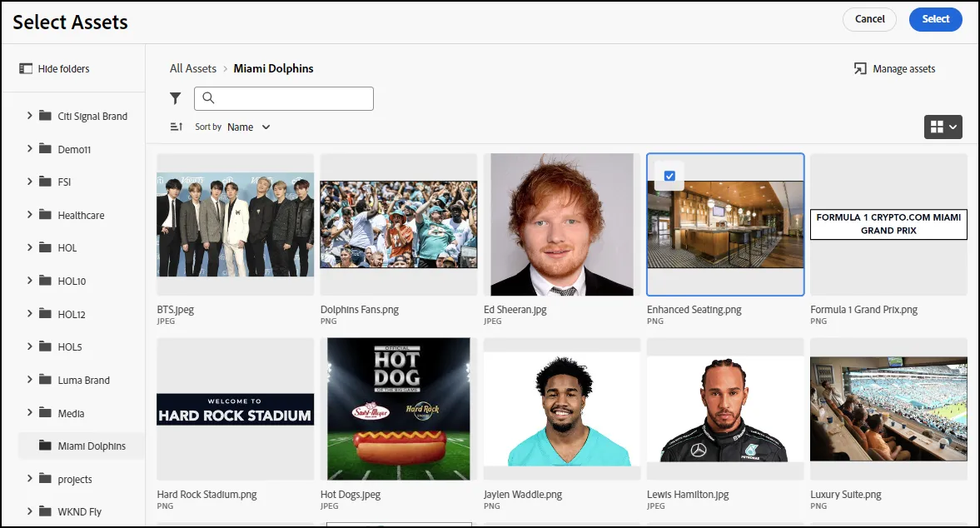Select the Ed Sheeran.jpg thumbnail
Image resolution: width=980 pixels, height=528 pixels.
pos(562,224)
